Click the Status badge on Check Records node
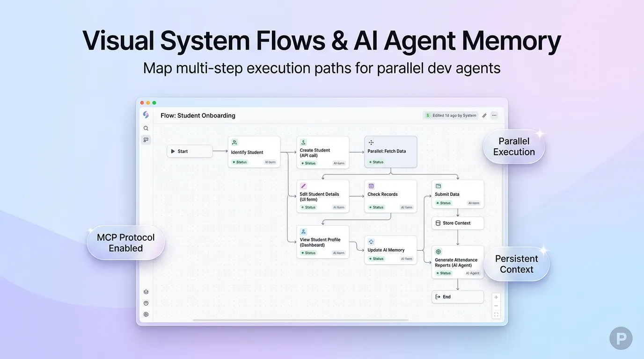 click(x=376, y=207)
